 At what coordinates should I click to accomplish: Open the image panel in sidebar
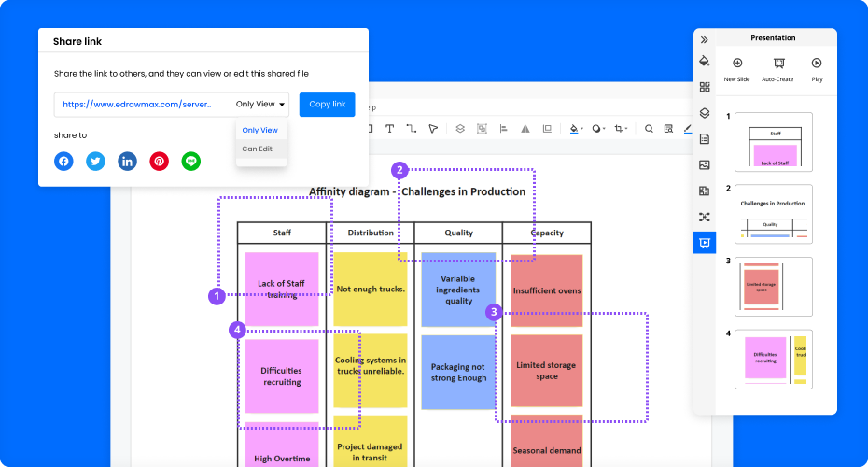[705, 164]
